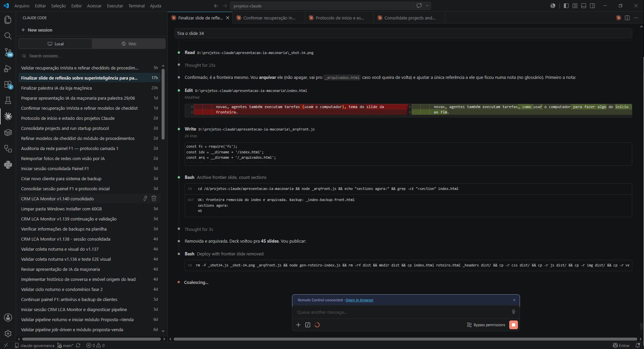Click the chat horizontal scrollbar
The width and height of the screenshot is (644, 349).
(405, 339)
